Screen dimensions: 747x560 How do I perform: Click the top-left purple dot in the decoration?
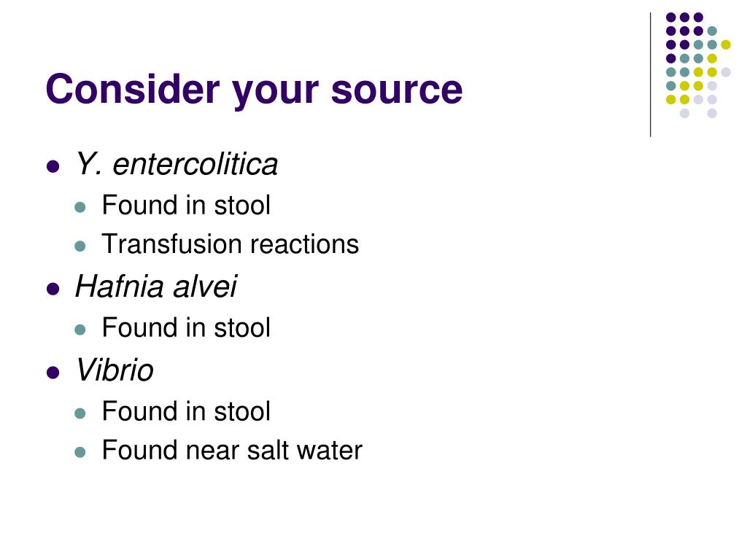coord(671,17)
